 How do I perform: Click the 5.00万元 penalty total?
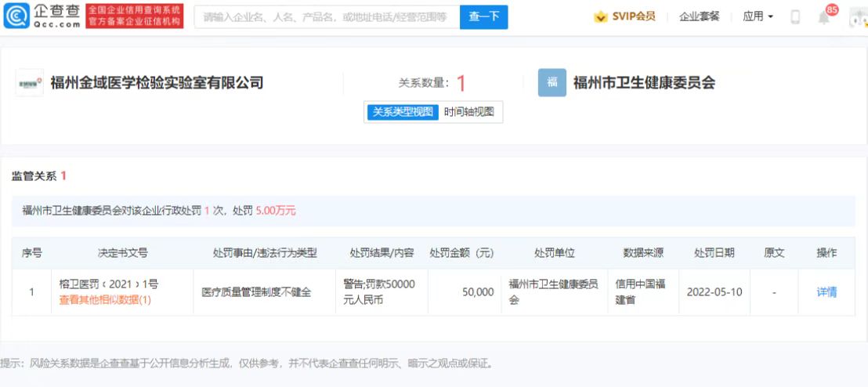pos(276,211)
